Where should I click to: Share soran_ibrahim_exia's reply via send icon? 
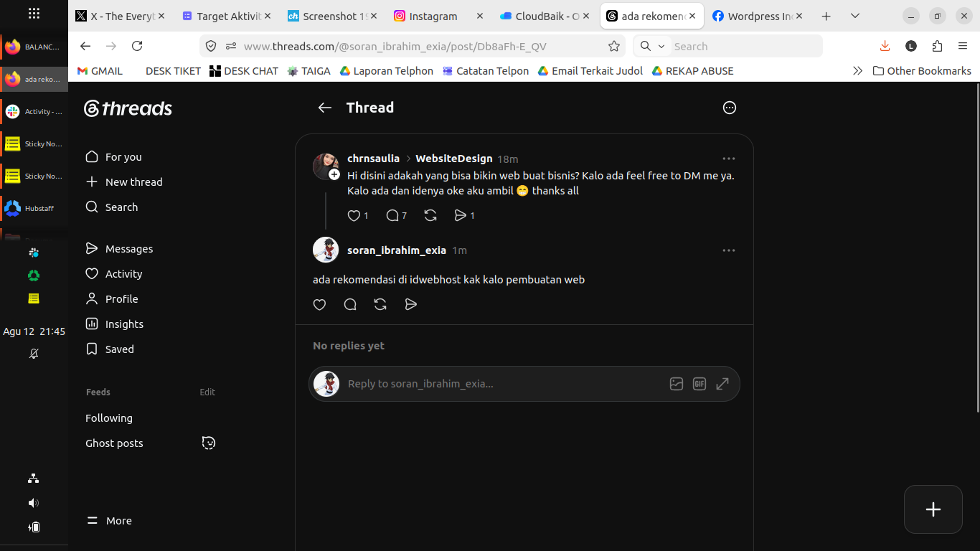411,305
